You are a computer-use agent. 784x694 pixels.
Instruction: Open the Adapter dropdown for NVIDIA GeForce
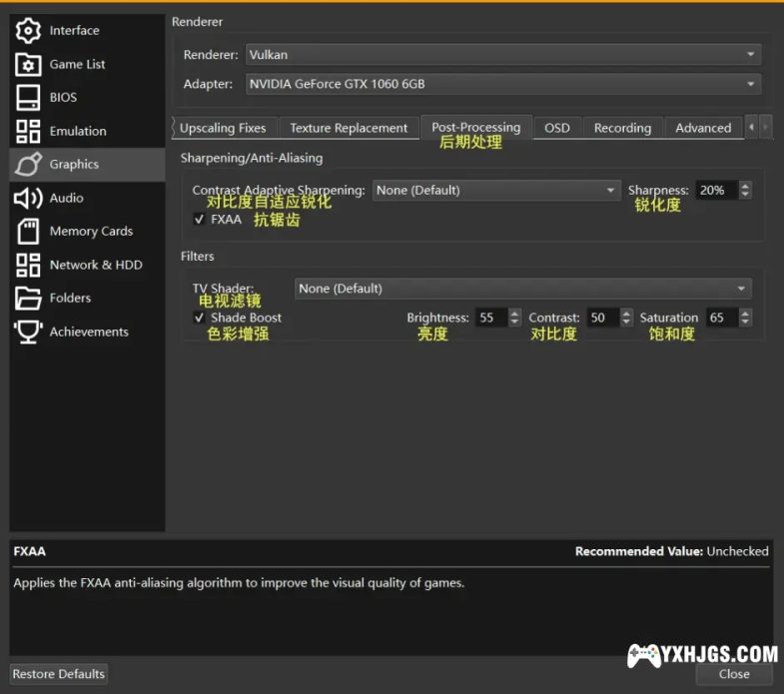(x=501, y=85)
